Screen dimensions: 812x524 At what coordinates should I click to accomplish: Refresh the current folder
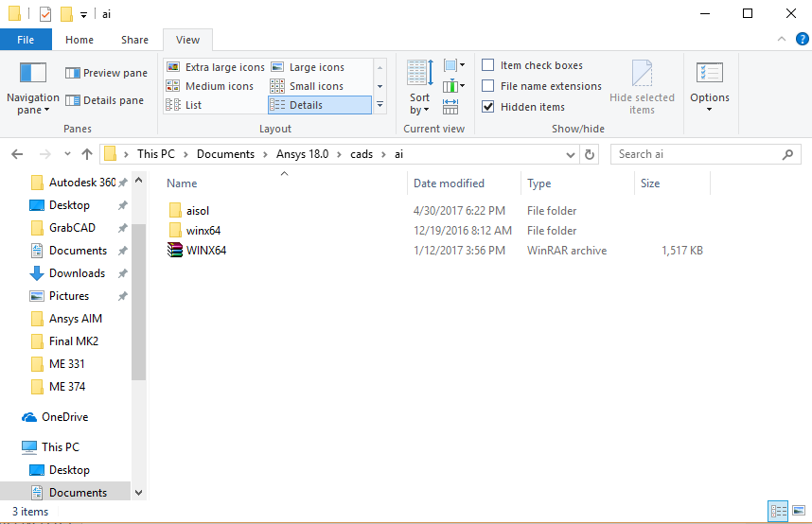pos(590,154)
